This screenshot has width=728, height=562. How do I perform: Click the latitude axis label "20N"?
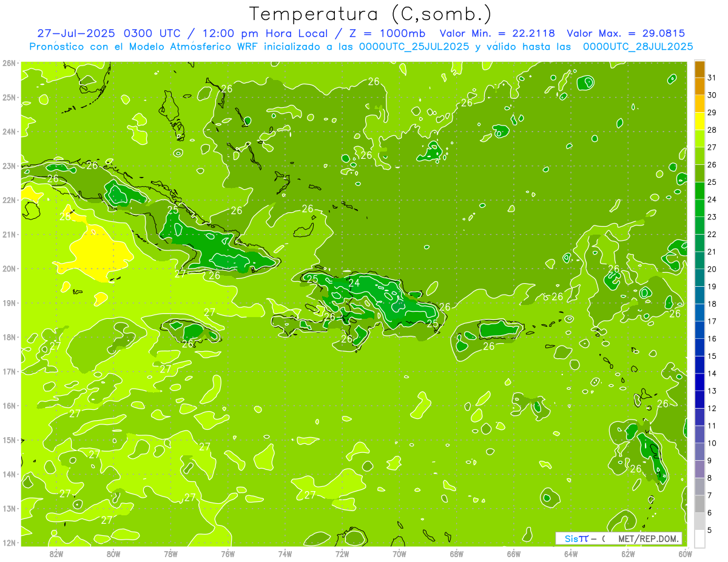click(x=8, y=269)
